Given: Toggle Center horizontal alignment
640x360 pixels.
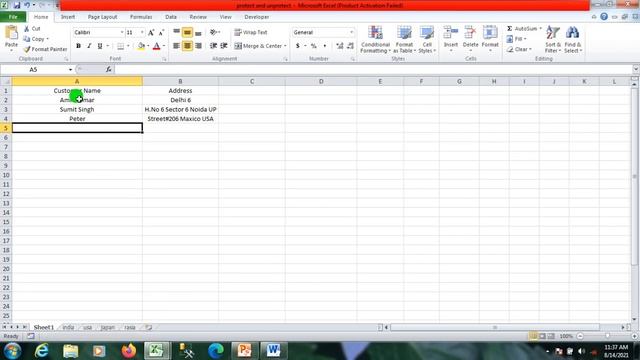Looking at the screenshot, I should pyautogui.click(x=187, y=46).
